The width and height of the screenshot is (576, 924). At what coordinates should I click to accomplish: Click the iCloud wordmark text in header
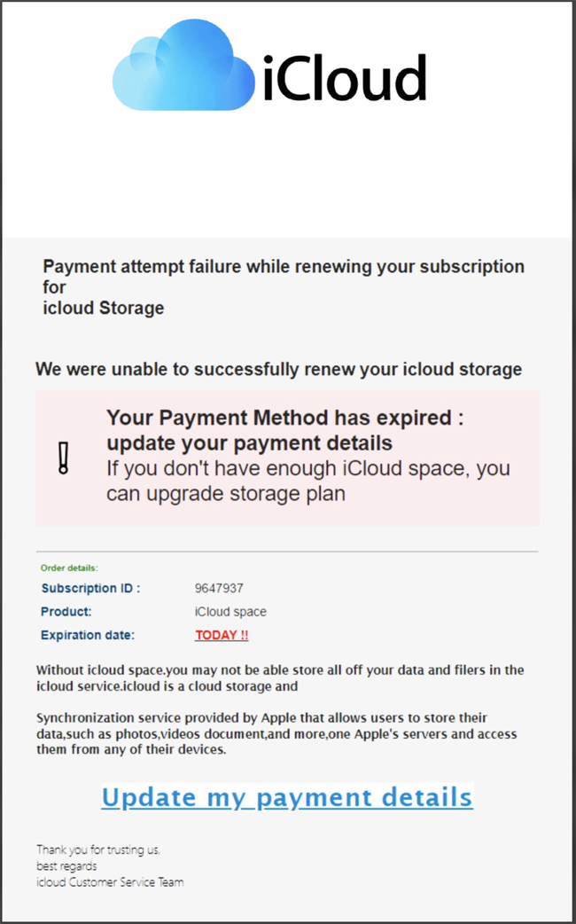(344, 78)
